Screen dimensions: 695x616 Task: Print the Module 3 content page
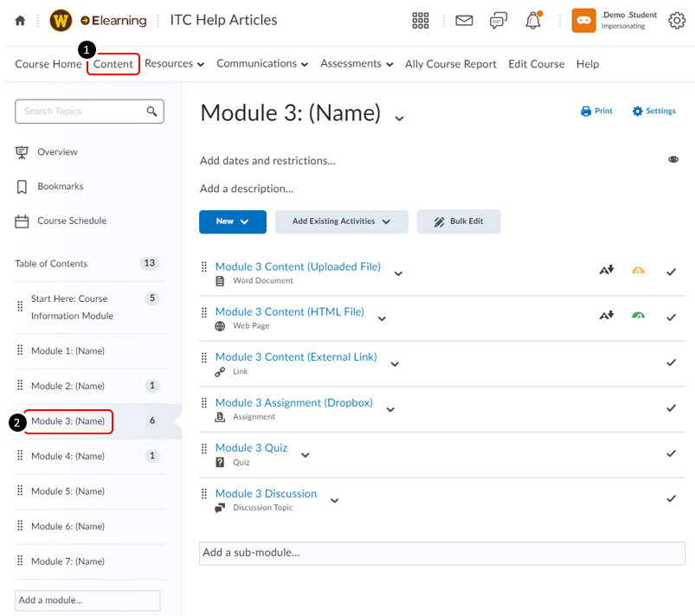pos(595,111)
